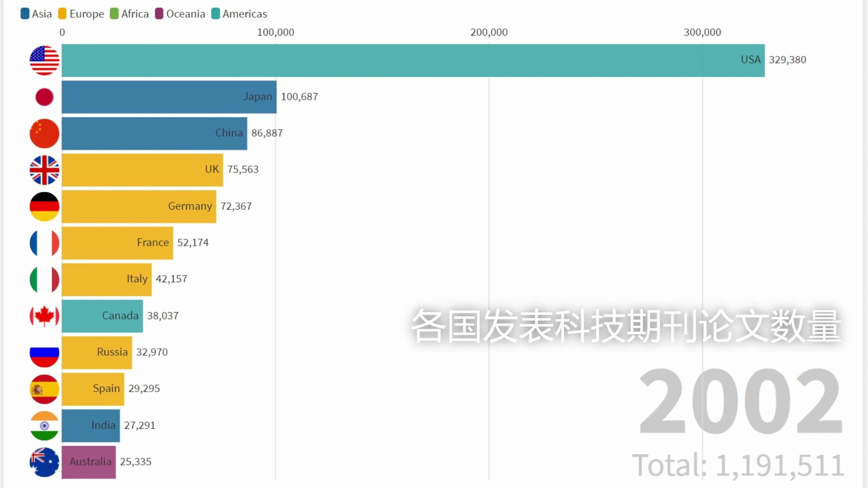This screenshot has height=488, width=868.
Task: Click the Italy value 42,157
Action: click(171, 279)
